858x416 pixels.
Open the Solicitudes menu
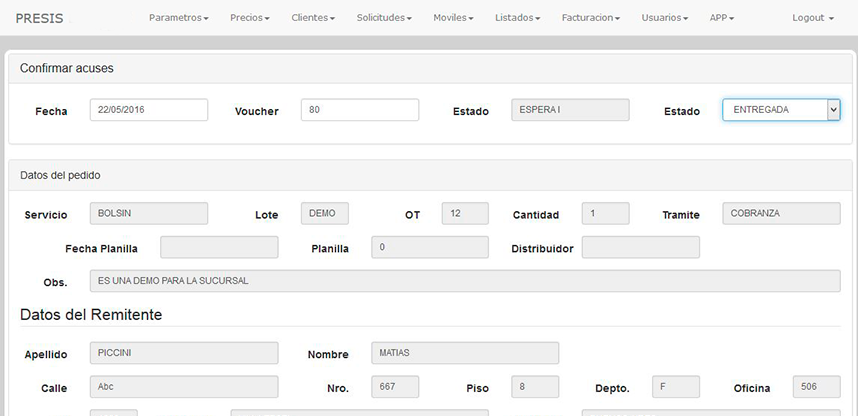[x=384, y=18]
